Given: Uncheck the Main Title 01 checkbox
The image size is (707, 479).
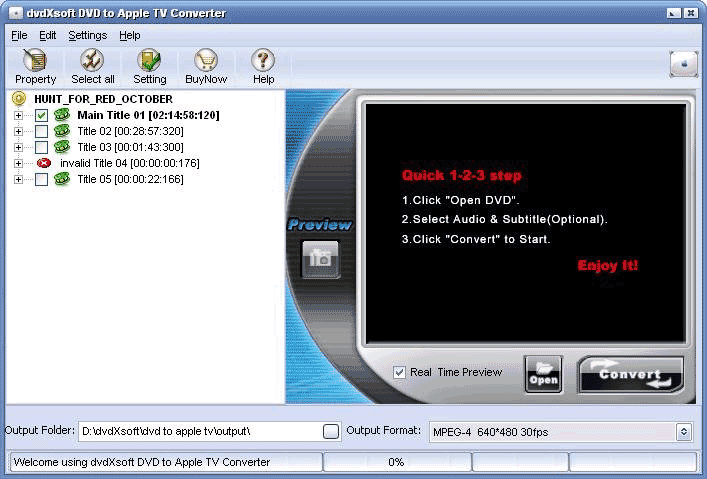Looking at the screenshot, I should (x=42, y=115).
